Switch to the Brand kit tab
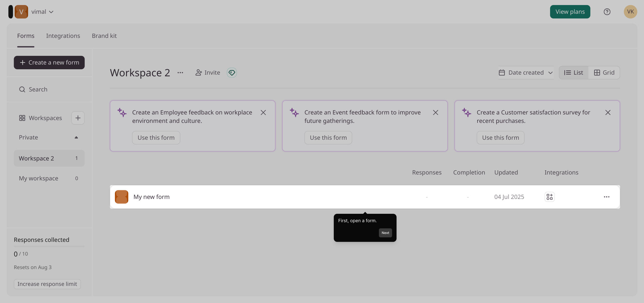This screenshot has height=303, width=644. tap(104, 36)
